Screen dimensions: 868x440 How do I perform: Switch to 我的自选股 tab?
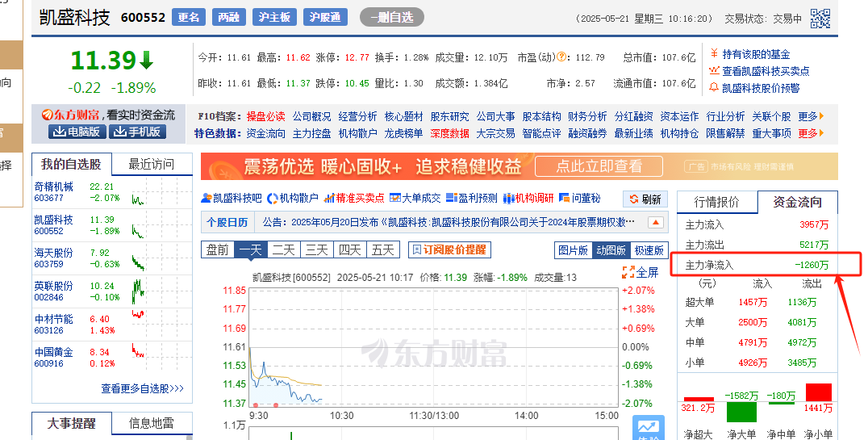click(72, 164)
